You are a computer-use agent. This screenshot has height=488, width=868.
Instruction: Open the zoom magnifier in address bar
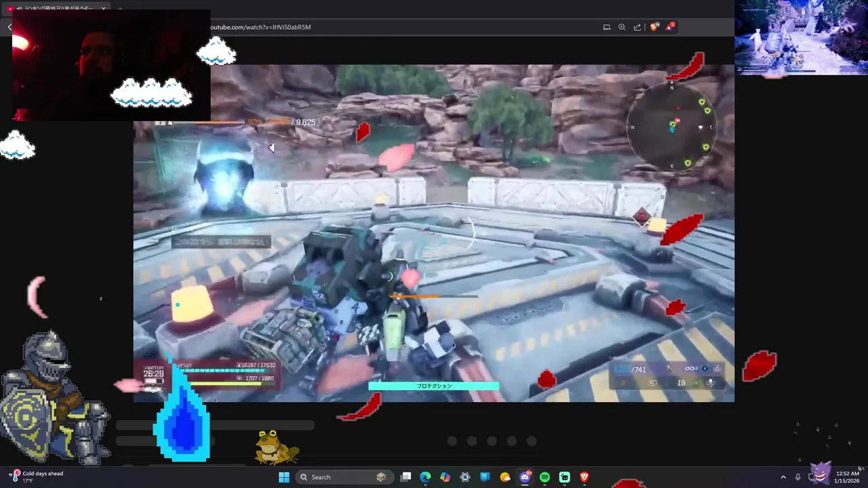622,27
